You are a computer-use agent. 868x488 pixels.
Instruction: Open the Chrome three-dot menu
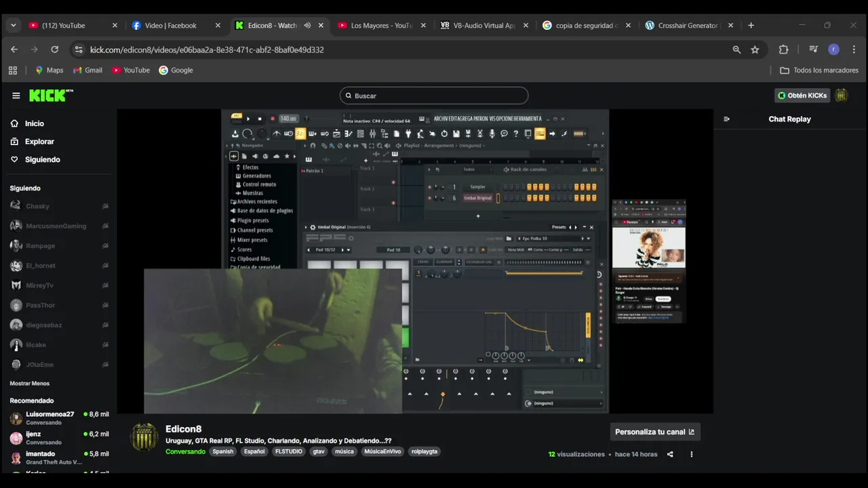tap(854, 49)
